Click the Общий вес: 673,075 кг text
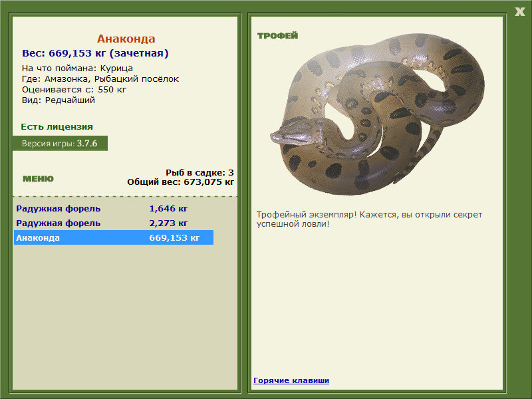The height and width of the screenshot is (399, 532). [x=180, y=182]
